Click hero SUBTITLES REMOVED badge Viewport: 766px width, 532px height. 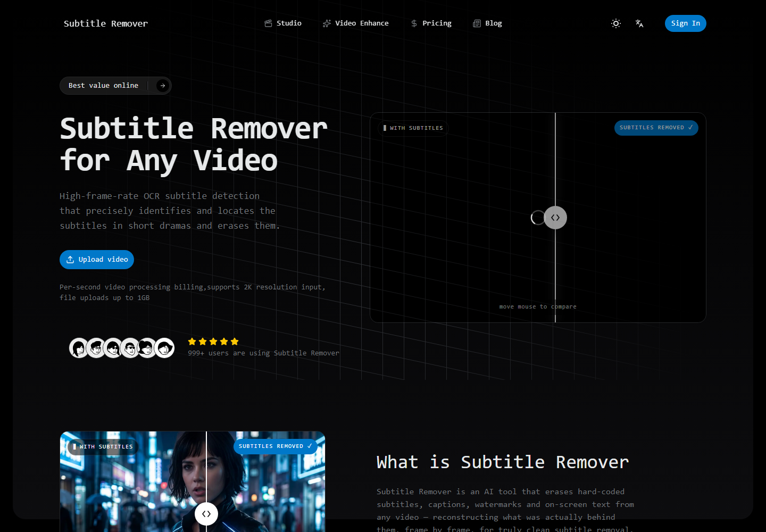point(656,128)
